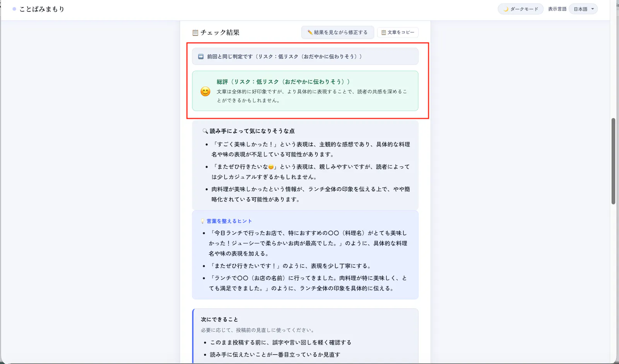619x364 pixels.
Task: Open the 日本語 display language dropdown
Action: coord(583,9)
